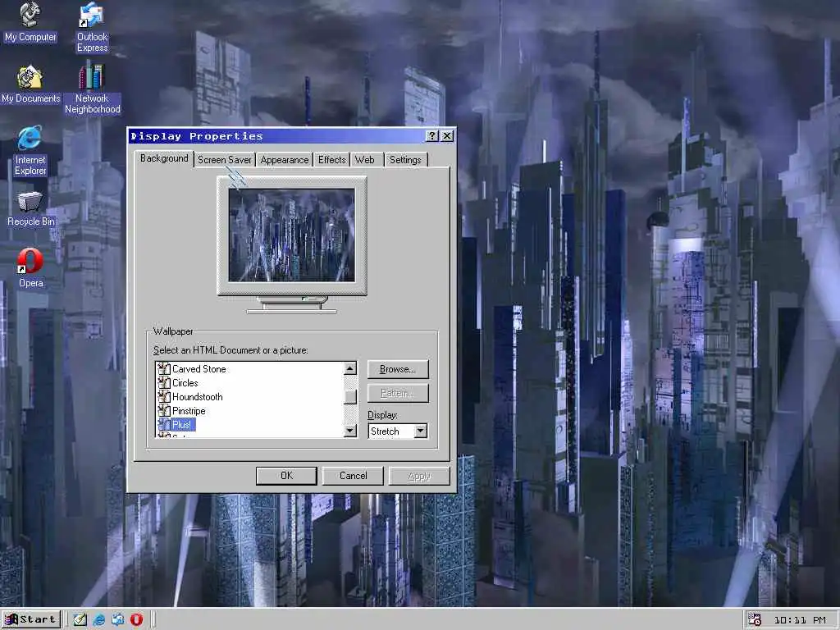This screenshot has height=630, width=840.
Task: Click the Plus! wallpaper icon
Action: coord(164,425)
